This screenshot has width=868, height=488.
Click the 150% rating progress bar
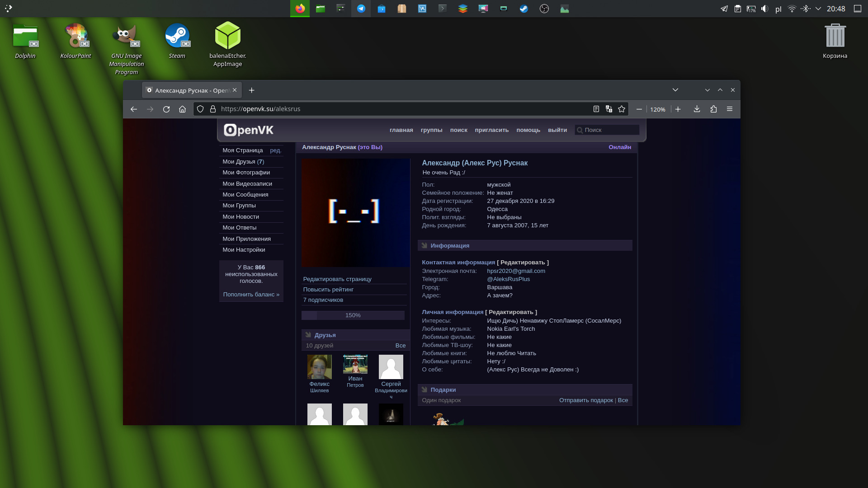point(353,315)
